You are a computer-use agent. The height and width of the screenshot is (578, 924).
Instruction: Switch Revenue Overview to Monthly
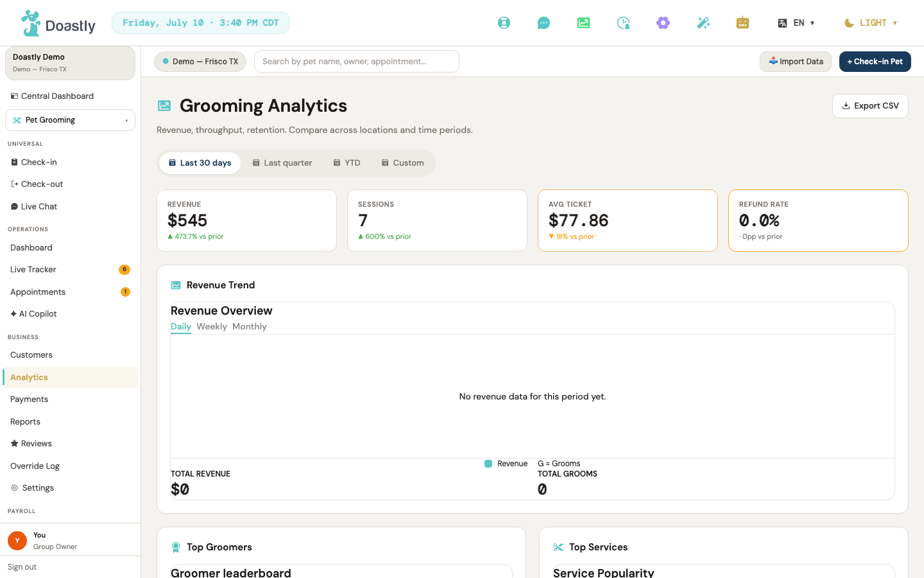point(250,327)
